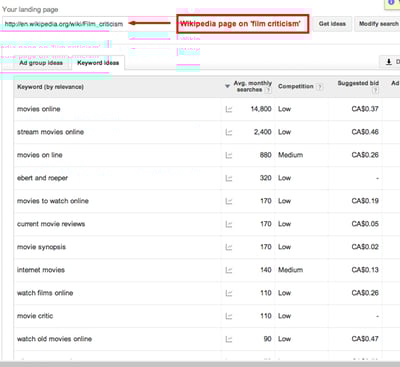Click the CA$0.46 suggested bid
The height and width of the screenshot is (367, 400).
pos(365,132)
